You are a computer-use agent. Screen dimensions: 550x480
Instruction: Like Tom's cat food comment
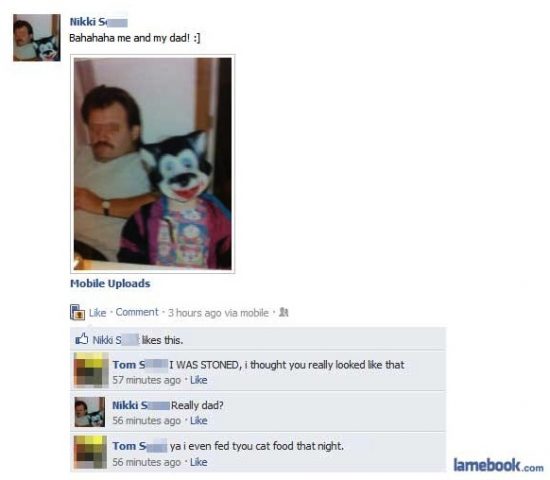tap(199, 462)
